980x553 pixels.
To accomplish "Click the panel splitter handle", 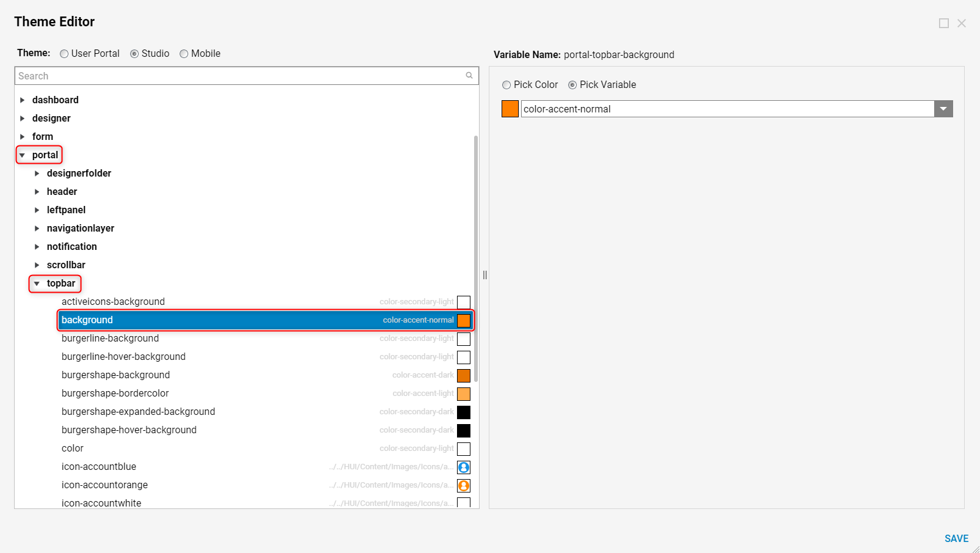I will (485, 275).
